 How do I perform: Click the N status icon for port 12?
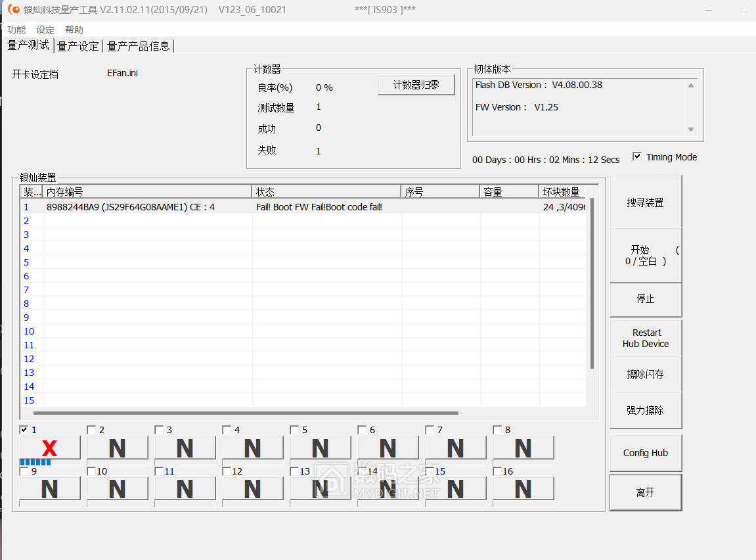click(252, 489)
